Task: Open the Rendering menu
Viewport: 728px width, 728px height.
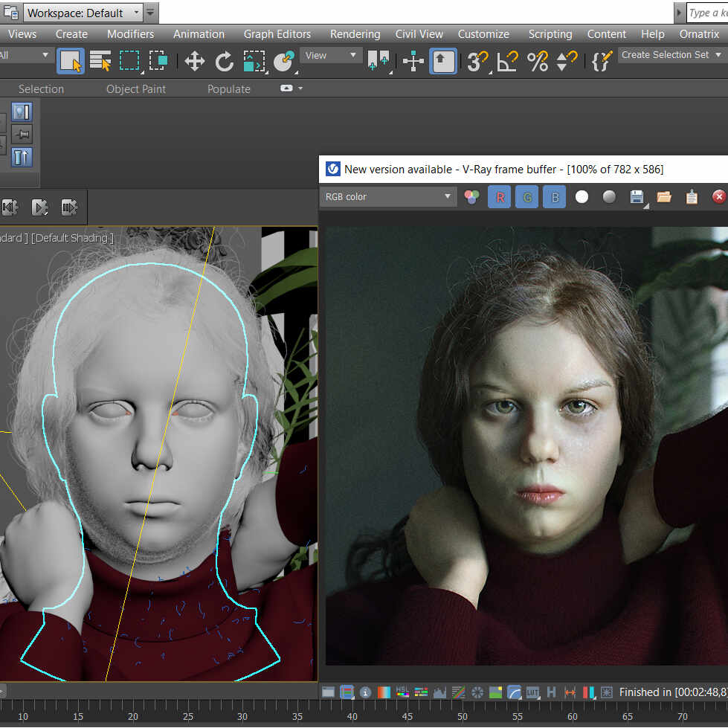Action: point(355,34)
